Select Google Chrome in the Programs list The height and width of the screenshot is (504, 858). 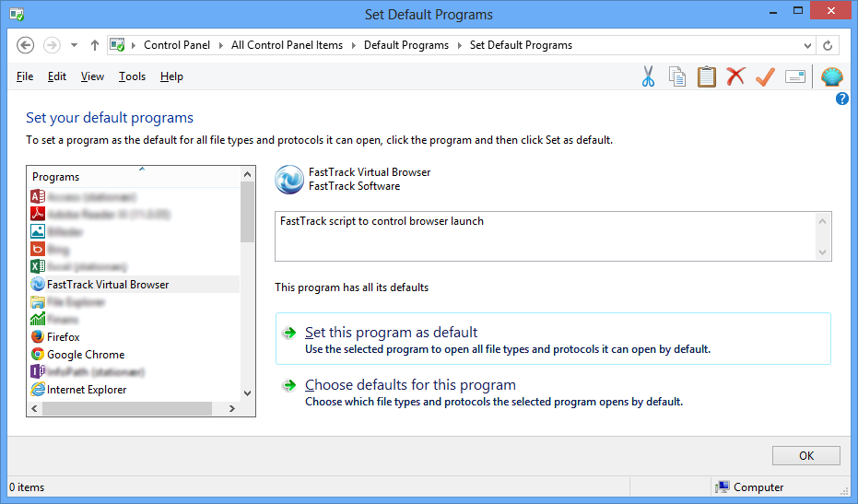(x=134, y=354)
